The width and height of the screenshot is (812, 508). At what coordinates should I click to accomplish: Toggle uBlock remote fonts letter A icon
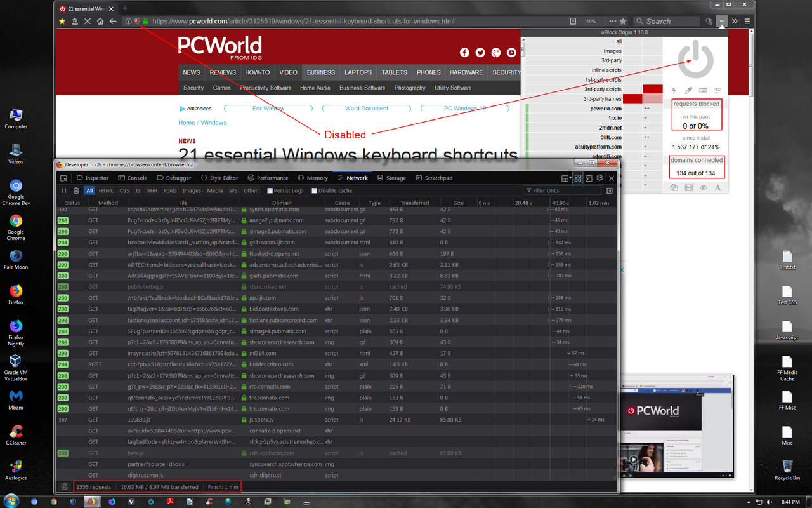(x=717, y=187)
